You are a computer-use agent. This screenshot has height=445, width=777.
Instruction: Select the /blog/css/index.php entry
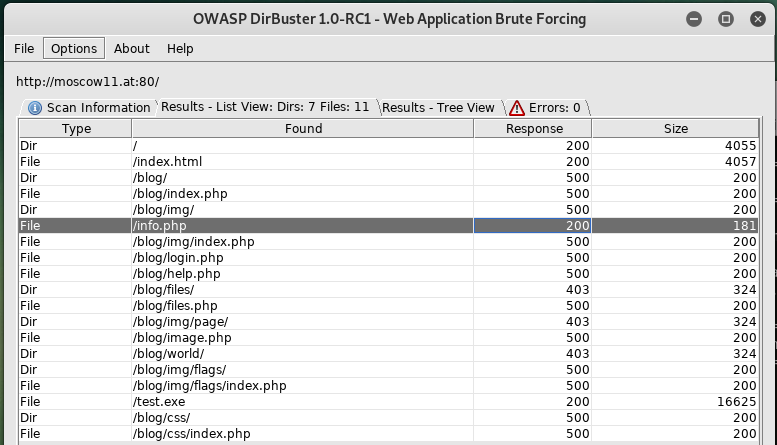click(x=389, y=433)
